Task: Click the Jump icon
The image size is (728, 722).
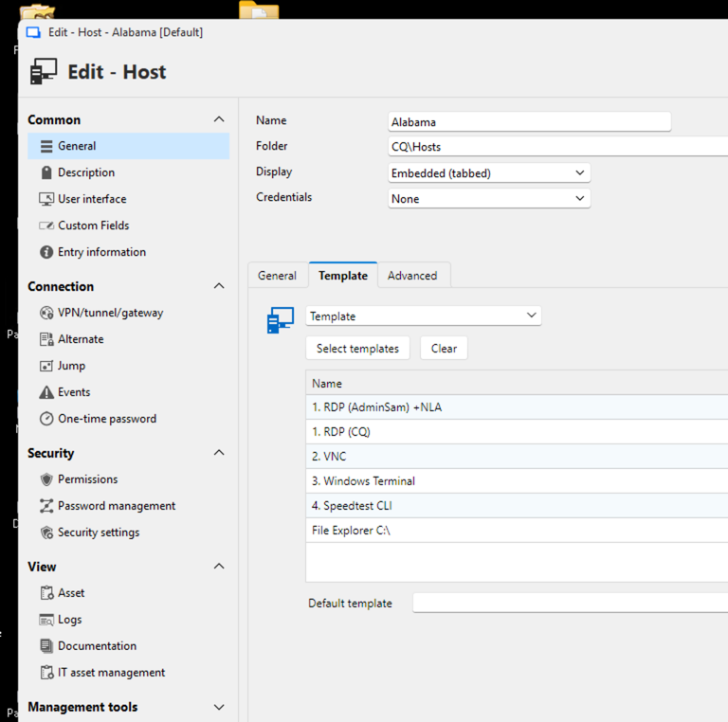Action: [46, 366]
